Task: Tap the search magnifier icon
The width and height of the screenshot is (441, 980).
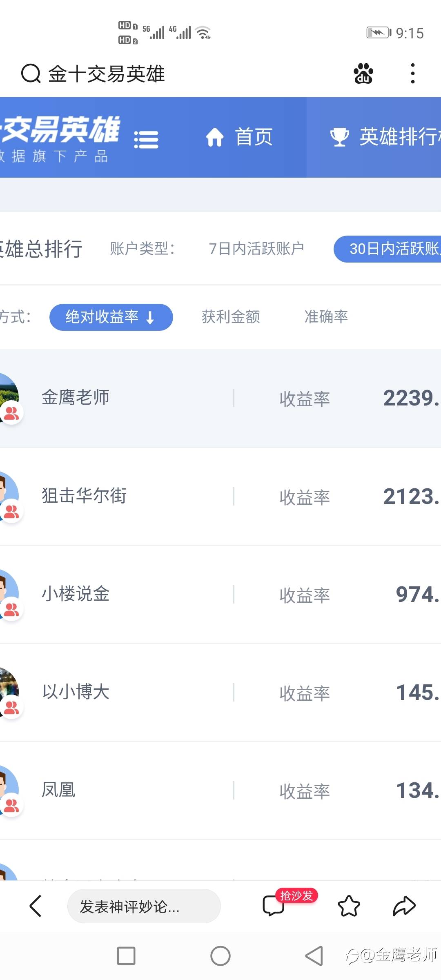Action: [31, 74]
